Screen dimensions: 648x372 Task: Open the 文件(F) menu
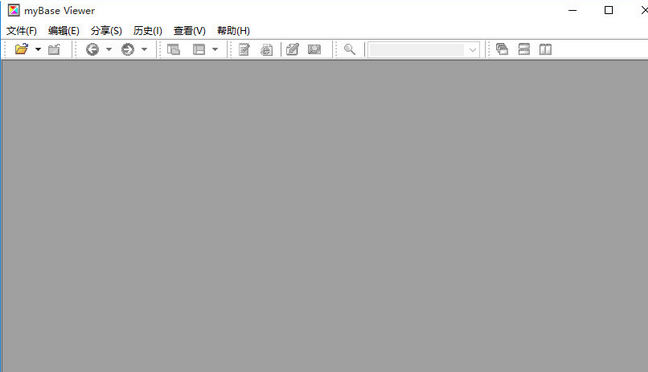point(21,31)
